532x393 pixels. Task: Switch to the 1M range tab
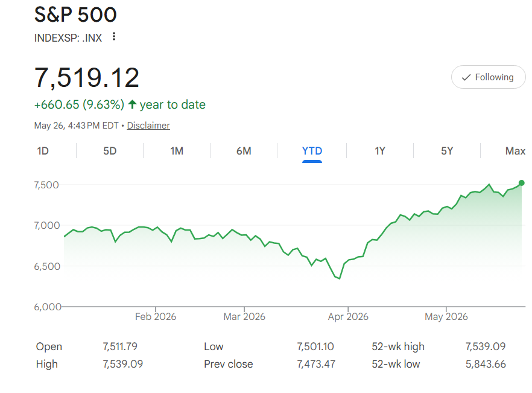tap(177, 151)
